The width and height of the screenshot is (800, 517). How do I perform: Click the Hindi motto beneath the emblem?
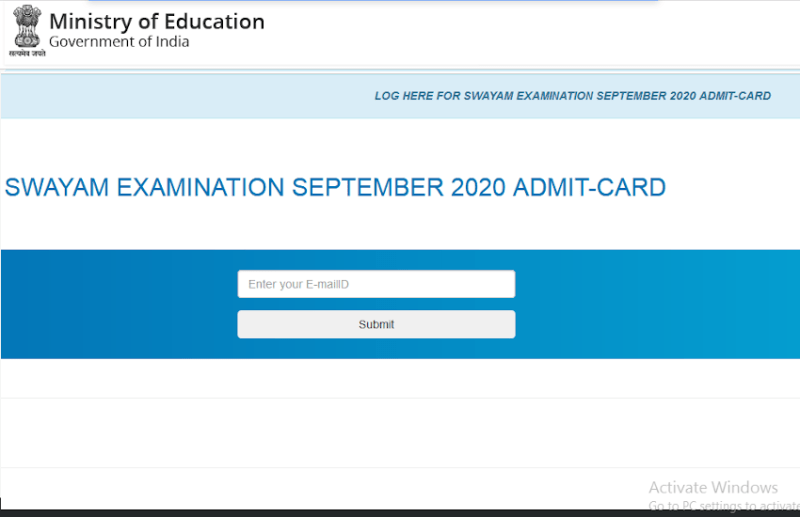27,53
